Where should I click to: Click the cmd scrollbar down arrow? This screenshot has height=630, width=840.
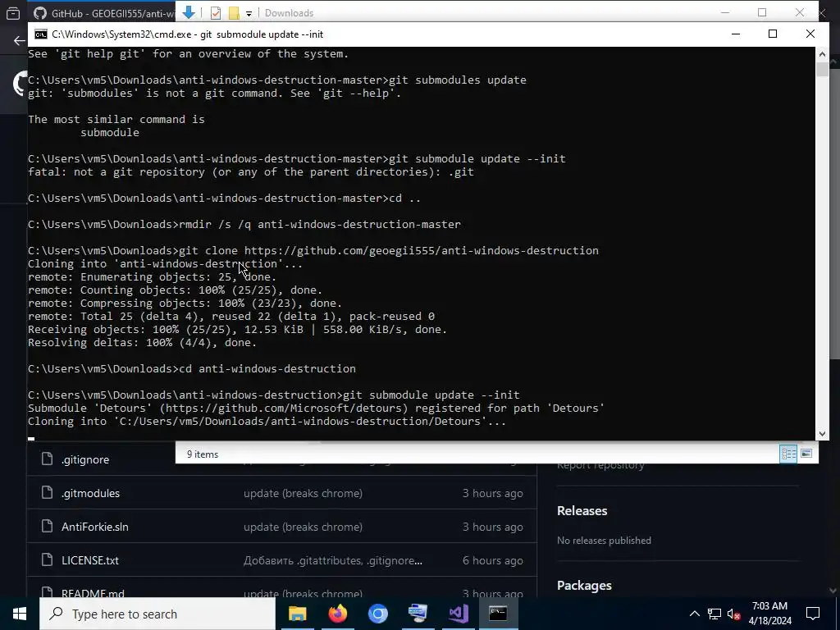(x=822, y=434)
